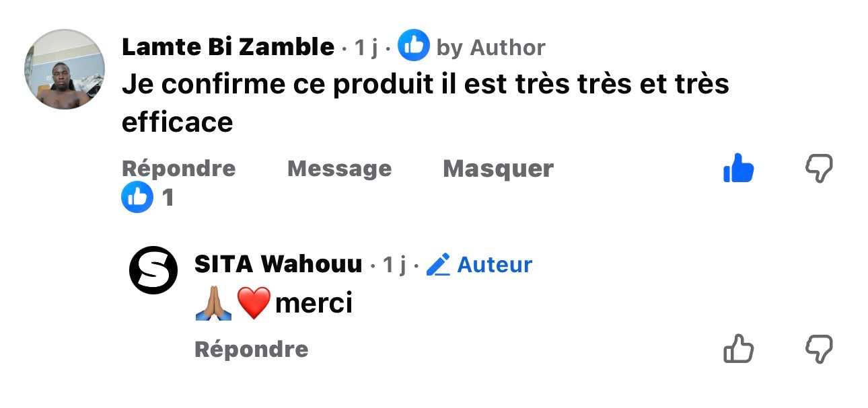Click the Lamte Bi Zamble commenter name
This screenshot has height=408, width=868.
(x=228, y=47)
